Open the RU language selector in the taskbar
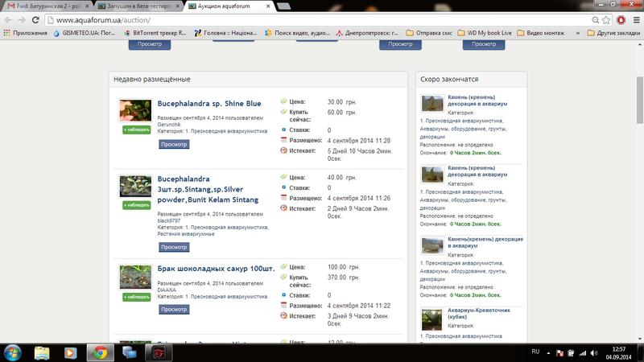The width and height of the screenshot is (644, 362). (535, 352)
